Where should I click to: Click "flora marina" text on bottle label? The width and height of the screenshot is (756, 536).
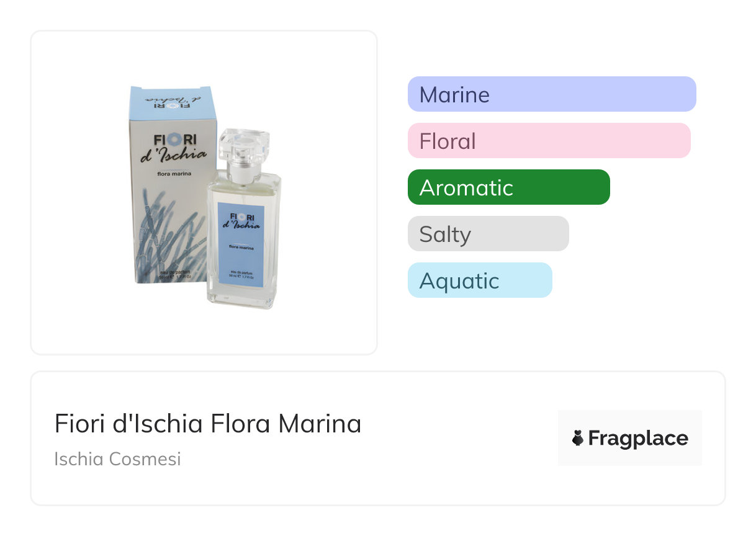[x=241, y=246]
